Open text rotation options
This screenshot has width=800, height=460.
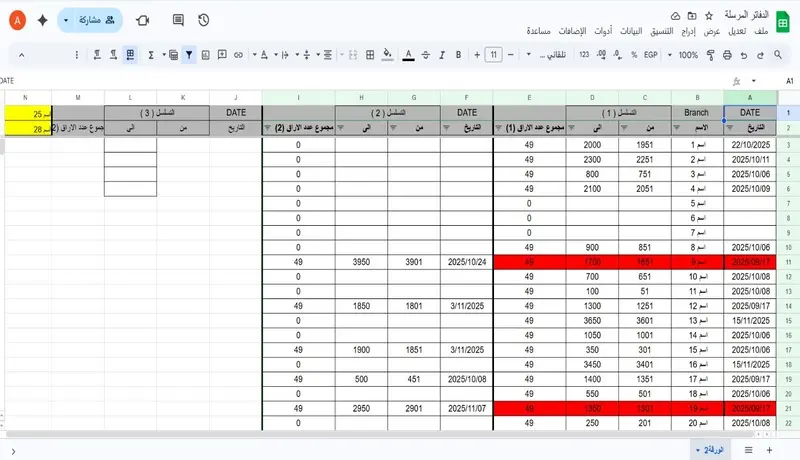(264, 55)
